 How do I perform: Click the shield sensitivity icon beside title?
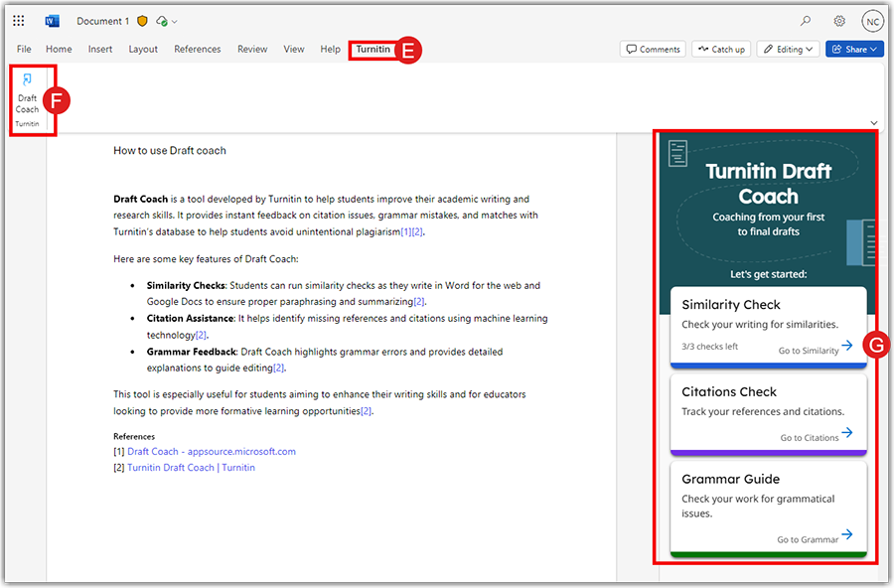[142, 21]
